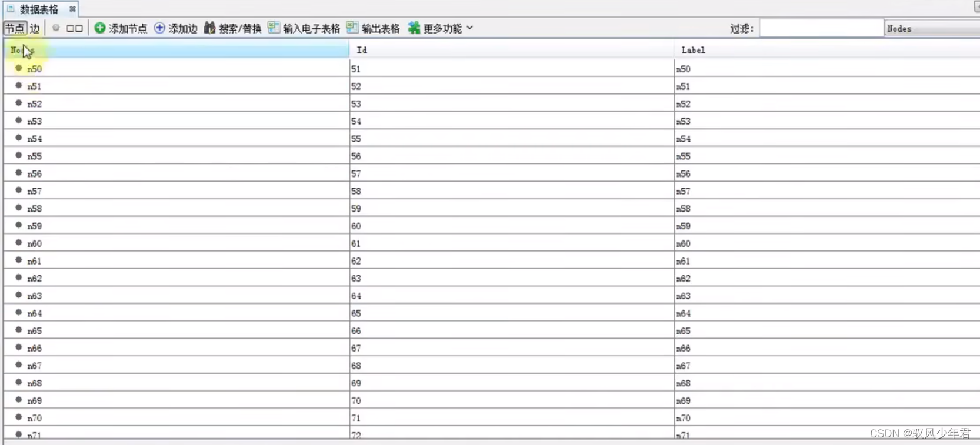The image size is (980, 445).
Task: Click the bullet icon beside node n54
Action: coord(19,138)
